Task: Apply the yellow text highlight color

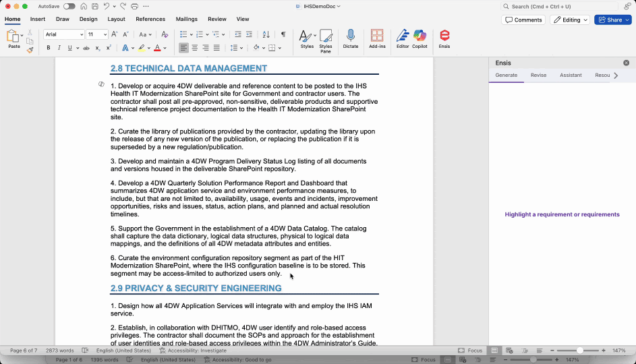Action: (x=141, y=48)
